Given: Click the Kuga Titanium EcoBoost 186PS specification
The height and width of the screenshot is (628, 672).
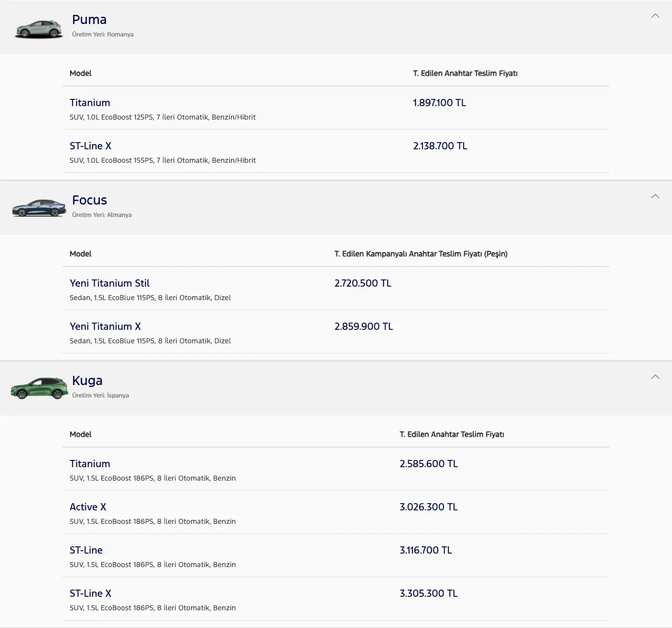Looking at the screenshot, I should [153, 478].
